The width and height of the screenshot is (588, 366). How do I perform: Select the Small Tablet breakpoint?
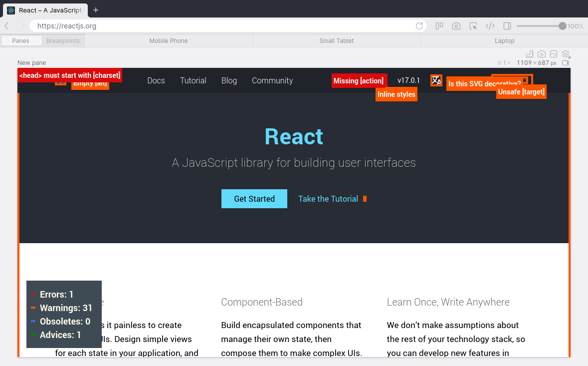click(336, 40)
